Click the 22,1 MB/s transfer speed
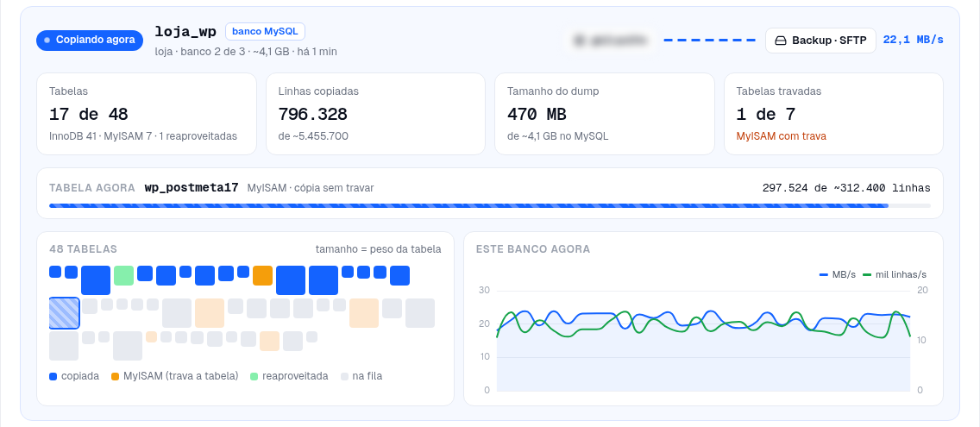This screenshot has width=980, height=427. point(913,40)
